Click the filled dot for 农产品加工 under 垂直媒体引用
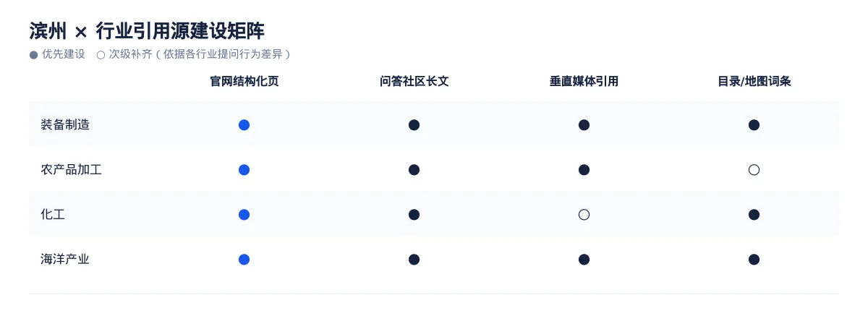 [x=584, y=170]
